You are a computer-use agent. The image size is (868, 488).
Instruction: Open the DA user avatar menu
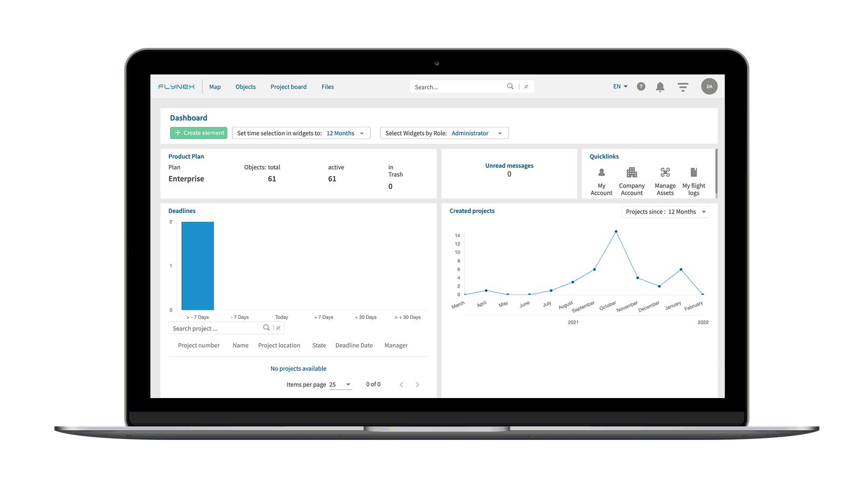[x=709, y=87]
